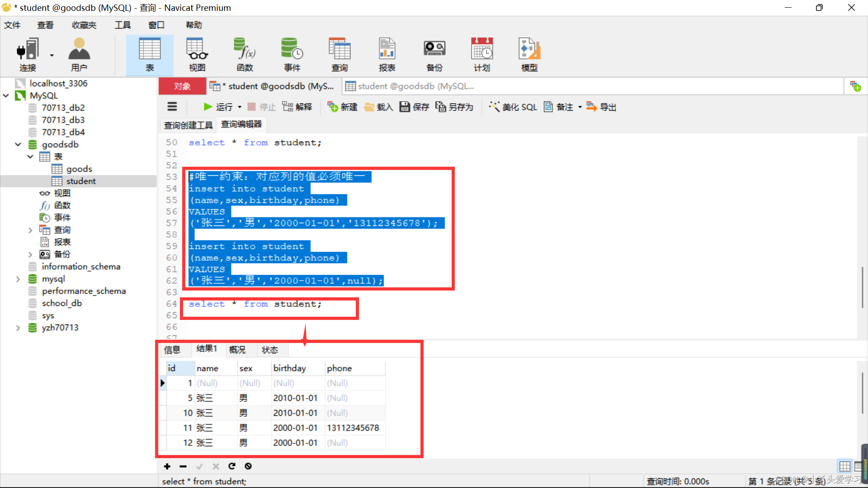The height and width of the screenshot is (488, 868).
Task: Create a new query with 新建
Action: 342,107
